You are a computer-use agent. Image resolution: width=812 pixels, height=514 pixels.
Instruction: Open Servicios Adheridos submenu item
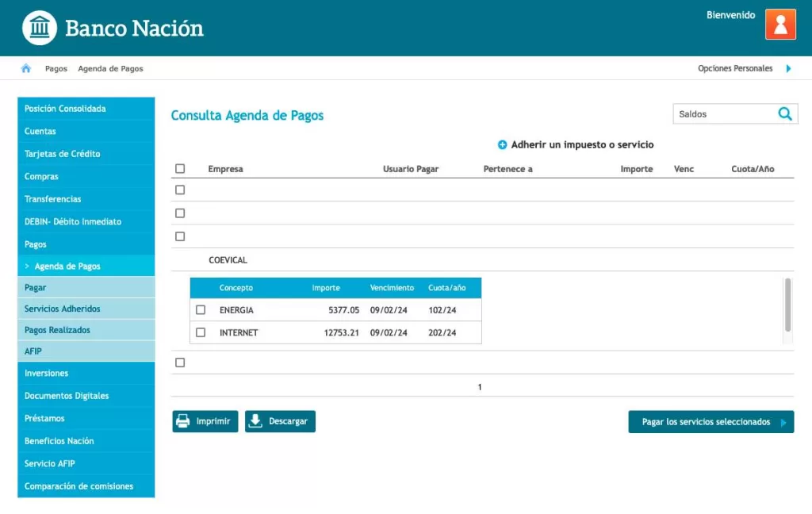(86, 309)
